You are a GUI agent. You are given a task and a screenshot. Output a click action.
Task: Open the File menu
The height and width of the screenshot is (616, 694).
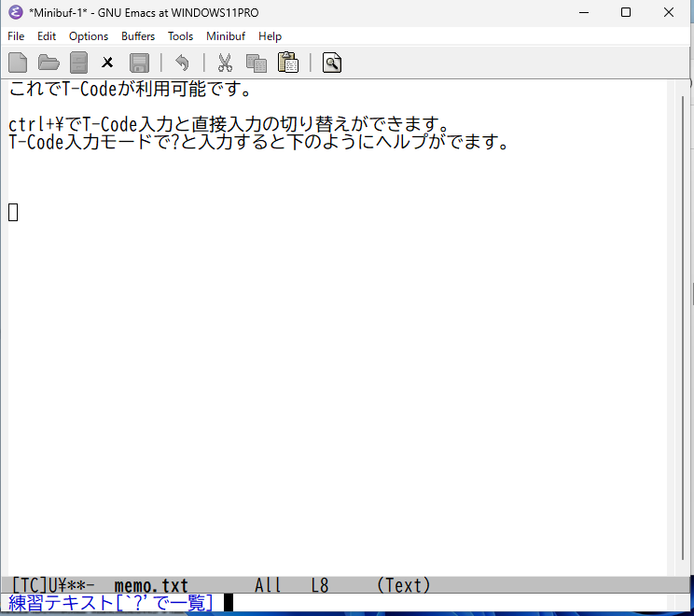(x=16, y=36)
